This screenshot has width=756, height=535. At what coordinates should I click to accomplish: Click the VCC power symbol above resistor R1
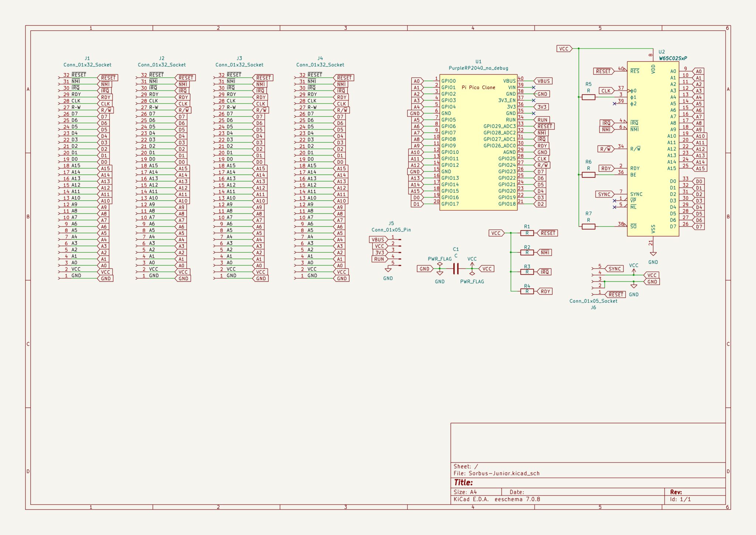point(496,233)
